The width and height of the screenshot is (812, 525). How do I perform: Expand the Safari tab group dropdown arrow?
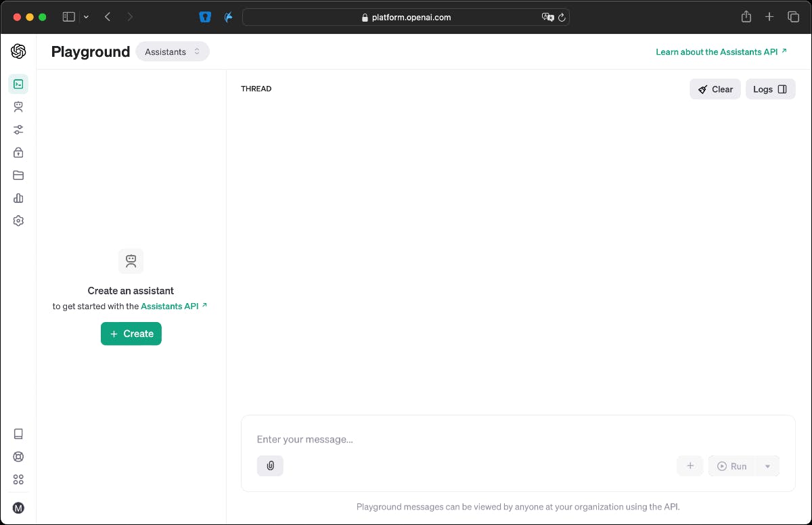click(x=86, y=17)
